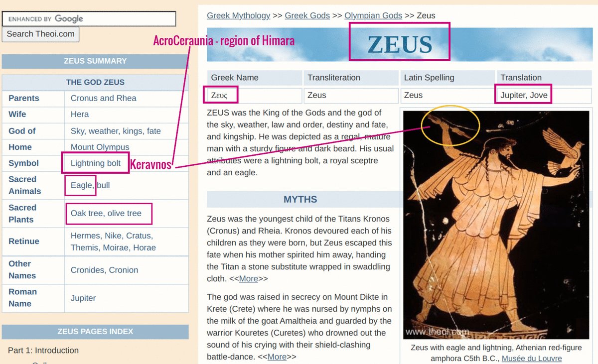Click the Parents row label

point(33,98)
